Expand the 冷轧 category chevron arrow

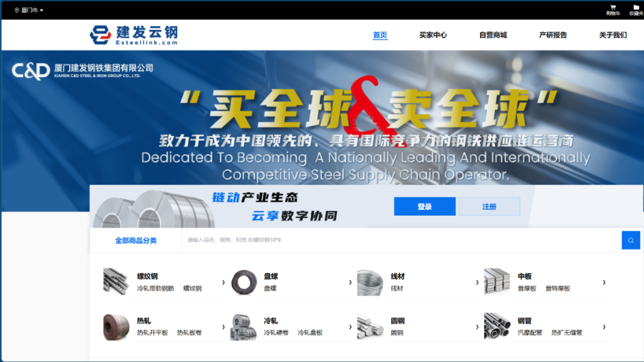point(350,326)
